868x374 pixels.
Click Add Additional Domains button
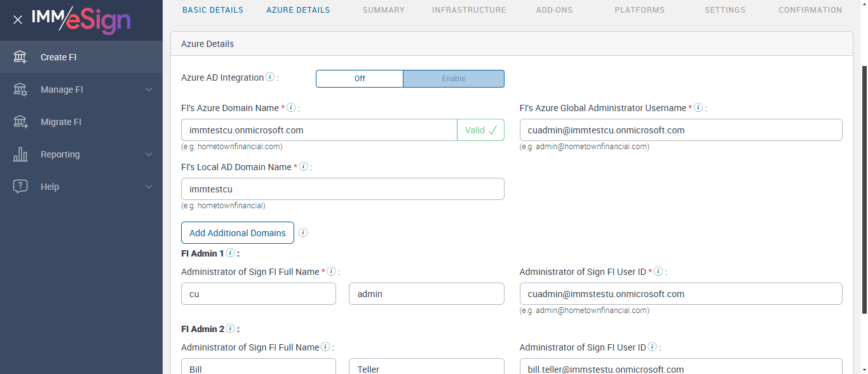[x=238, y=233]
